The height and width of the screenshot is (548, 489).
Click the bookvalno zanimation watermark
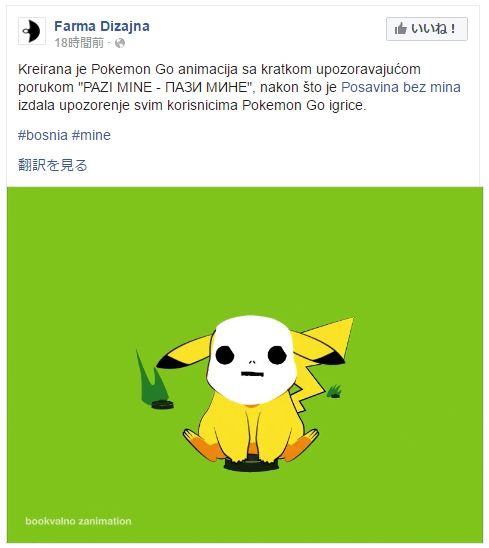click(x=78, y=521)
